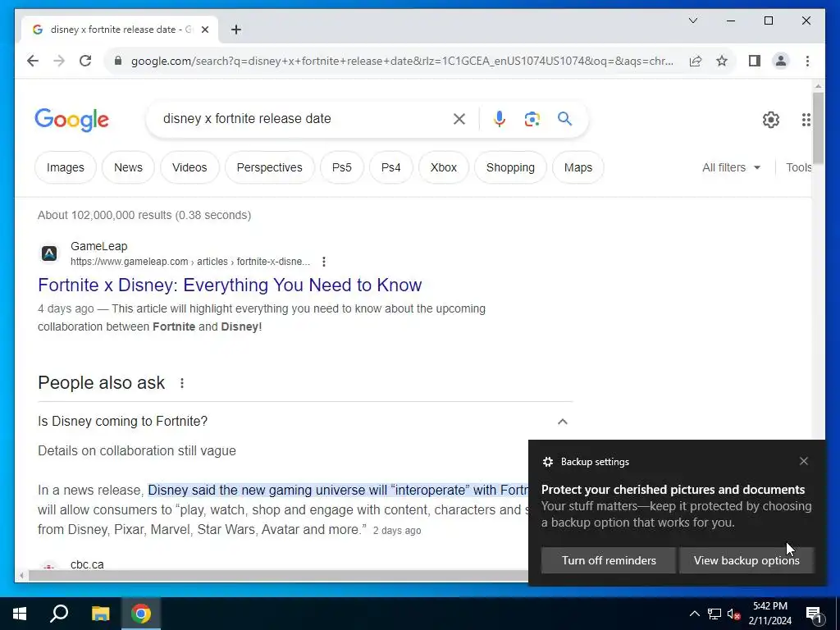Close the Backup settings notification
The width and height of the screenshot is (840, 630).
(804, 461)
